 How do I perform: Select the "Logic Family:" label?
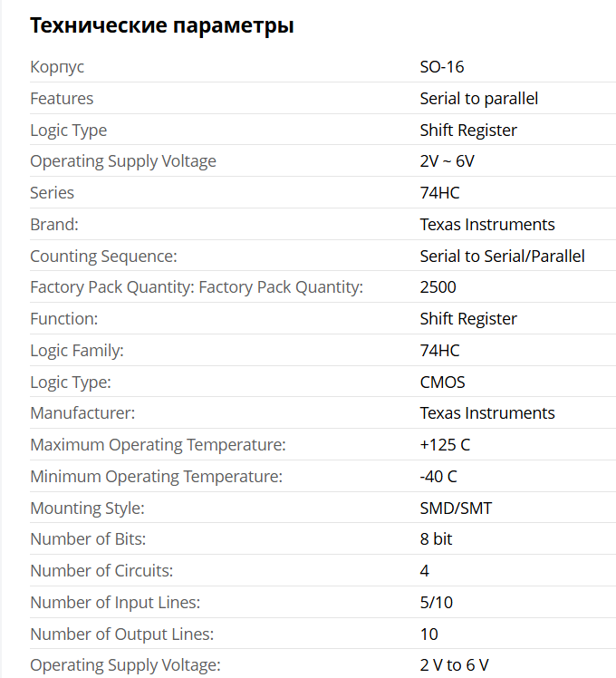tap(77, 351)
